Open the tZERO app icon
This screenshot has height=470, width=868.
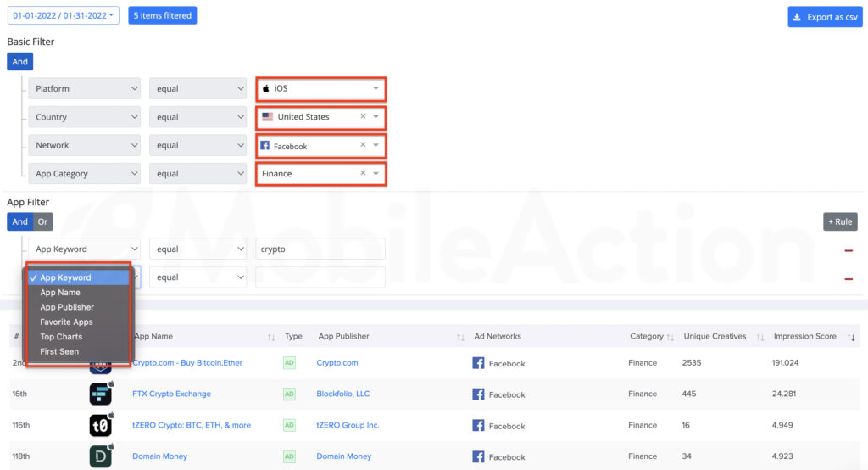(101, 425)
